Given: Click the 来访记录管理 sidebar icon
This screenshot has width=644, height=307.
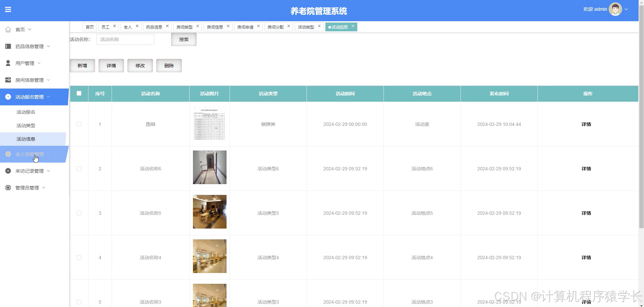Looking at the screenshot, I should [x=8, y=171].
